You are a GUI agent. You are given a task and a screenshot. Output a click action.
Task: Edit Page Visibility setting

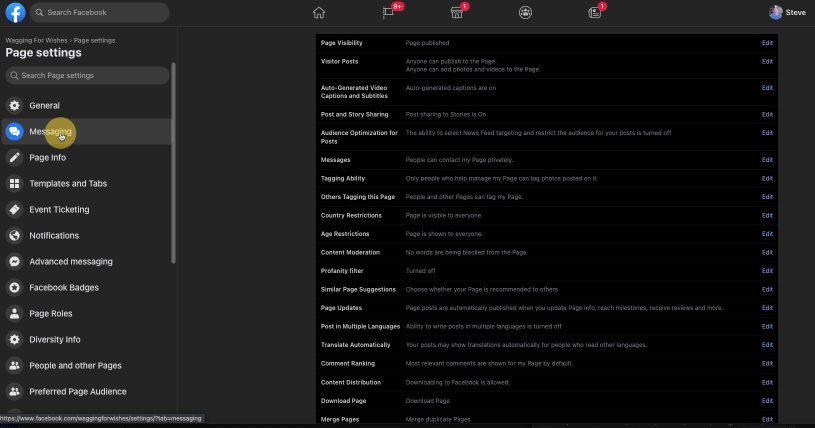(x=767, y=43)
